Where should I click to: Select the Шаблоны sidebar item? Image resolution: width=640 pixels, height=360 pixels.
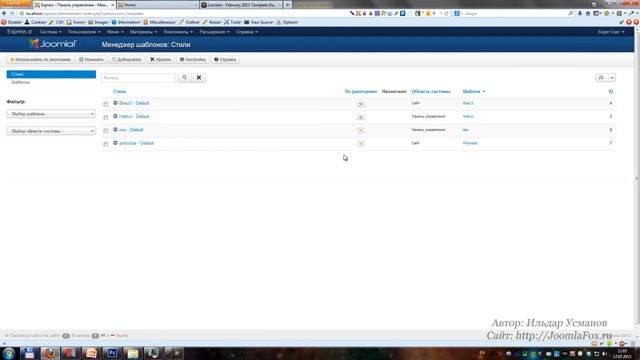[20, 82]
